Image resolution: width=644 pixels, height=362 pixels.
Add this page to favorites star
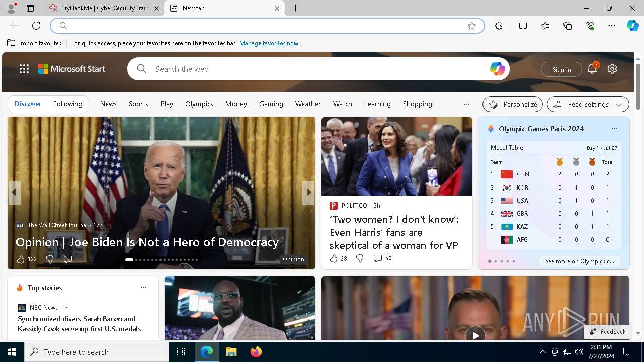tap(472, 26)
